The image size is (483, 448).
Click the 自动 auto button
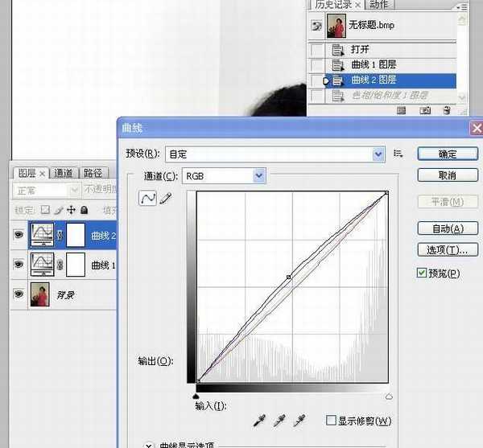pyautogui.click(x=447, y=228)
